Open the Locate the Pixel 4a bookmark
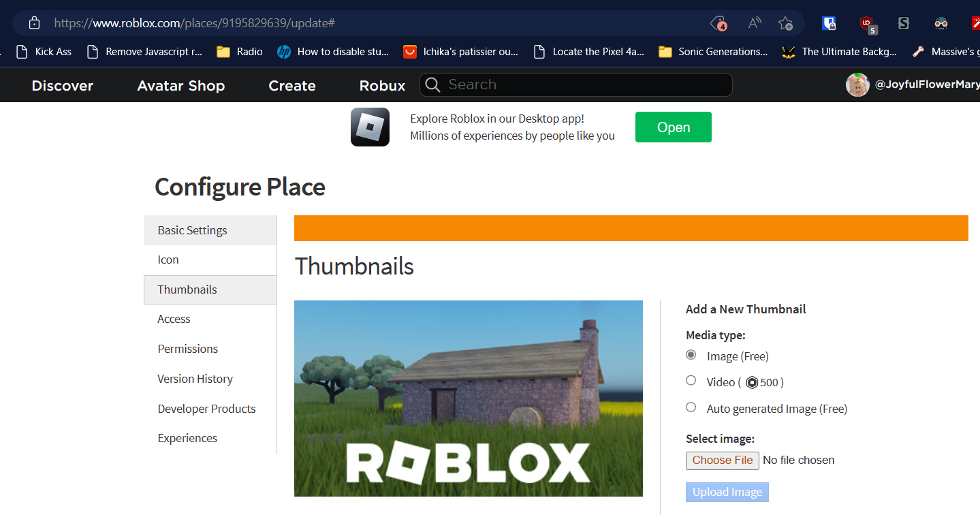980x515 pixels. click(589, 52)
